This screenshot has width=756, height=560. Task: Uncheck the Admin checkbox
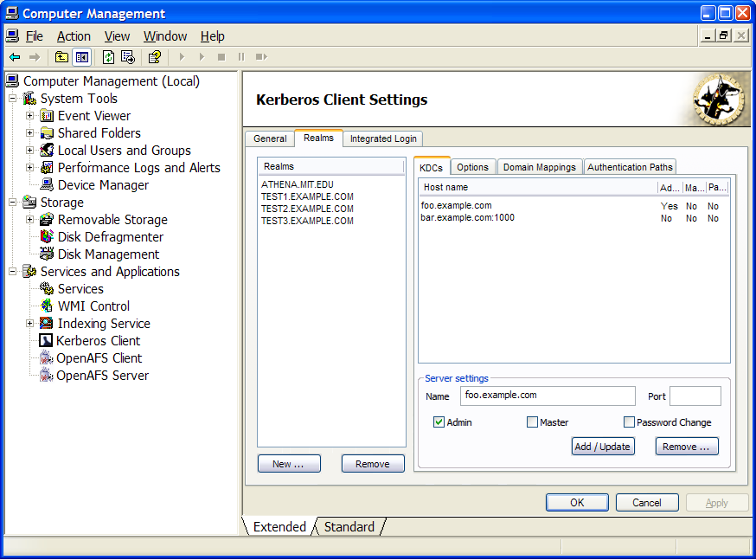point(439,422)
